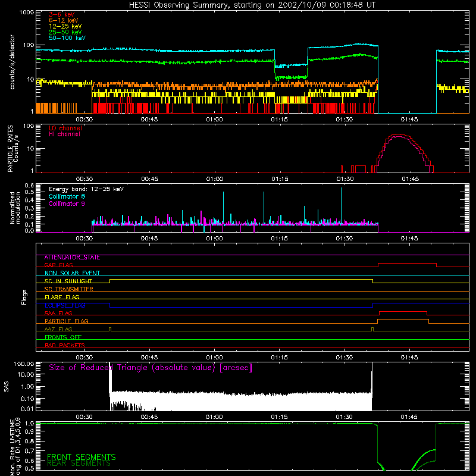Click the NON_SOLAR_EVENT flag label
The width and height of the screenshot is (476, 476).
pos(72,273)
